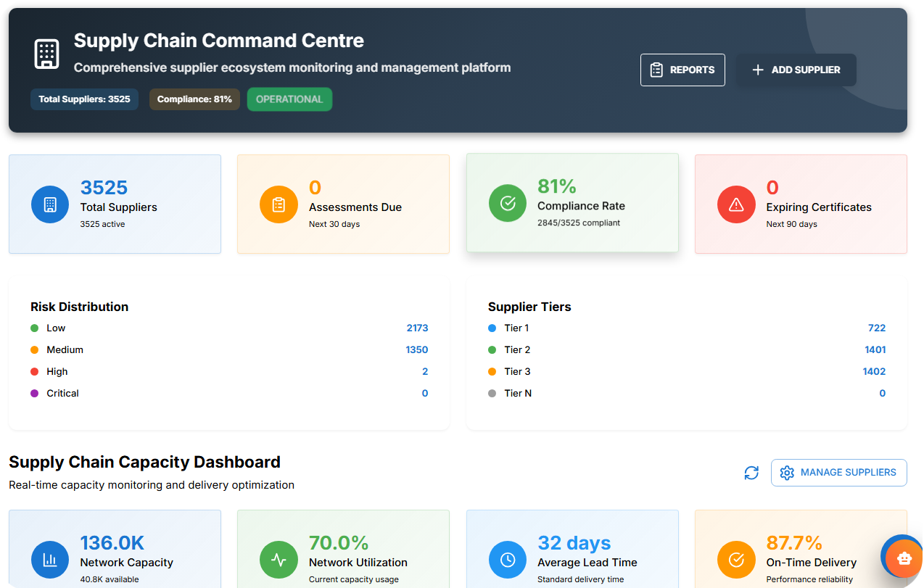Click the gray Tier N dot
Viewport: 924px width, 588px height.
[x=492, y=394]
